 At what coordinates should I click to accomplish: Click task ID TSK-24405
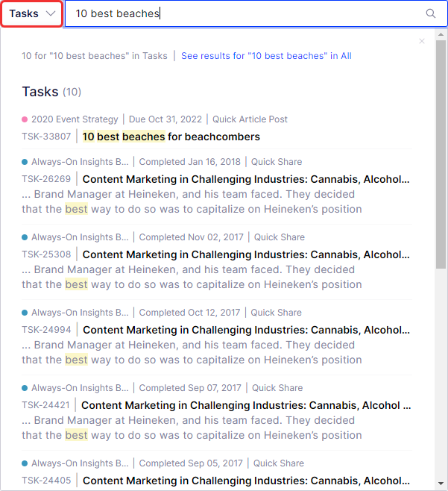click(x=46, y=481)
